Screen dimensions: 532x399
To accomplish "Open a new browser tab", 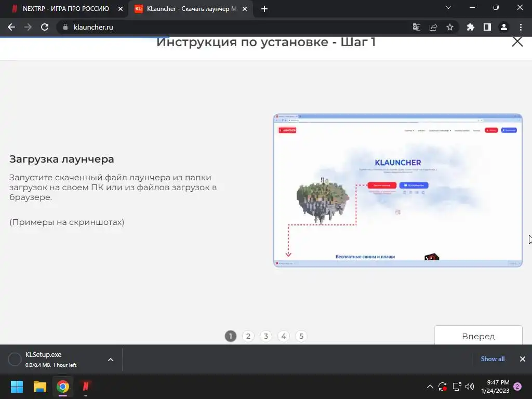I will pos(264,9).
